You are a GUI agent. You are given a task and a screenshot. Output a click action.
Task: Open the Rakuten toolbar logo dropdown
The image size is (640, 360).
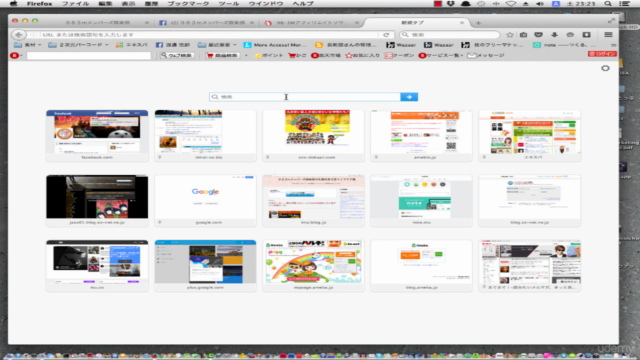coord(16,55)
